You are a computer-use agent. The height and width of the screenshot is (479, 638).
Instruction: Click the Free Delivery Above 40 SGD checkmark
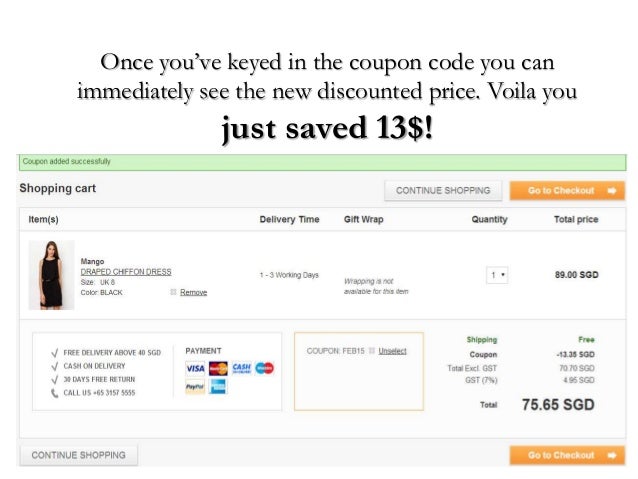pyautogui.click(x=54, y=353)
